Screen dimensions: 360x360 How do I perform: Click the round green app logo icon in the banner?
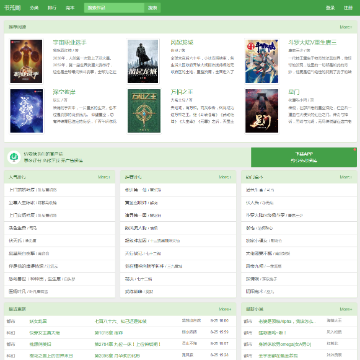(14, 157)
